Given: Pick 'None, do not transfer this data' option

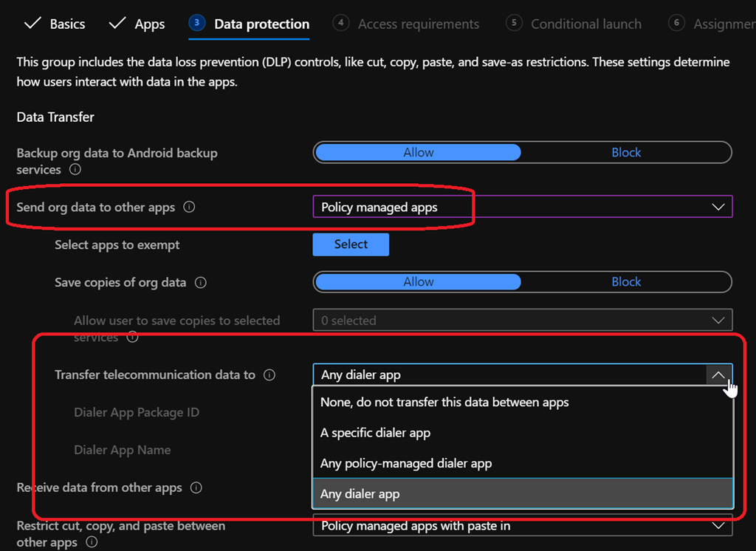Looking at the screenshot, I should click(444, 403).
